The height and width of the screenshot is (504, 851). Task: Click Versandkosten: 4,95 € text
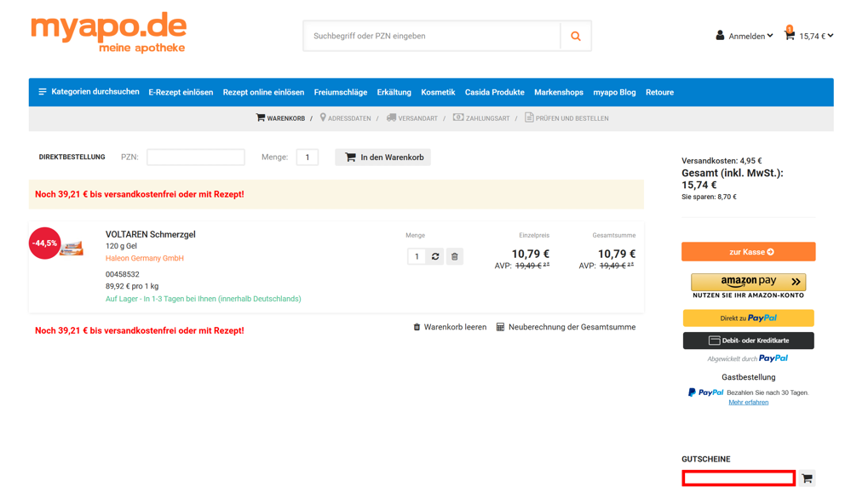coord(722,161)
